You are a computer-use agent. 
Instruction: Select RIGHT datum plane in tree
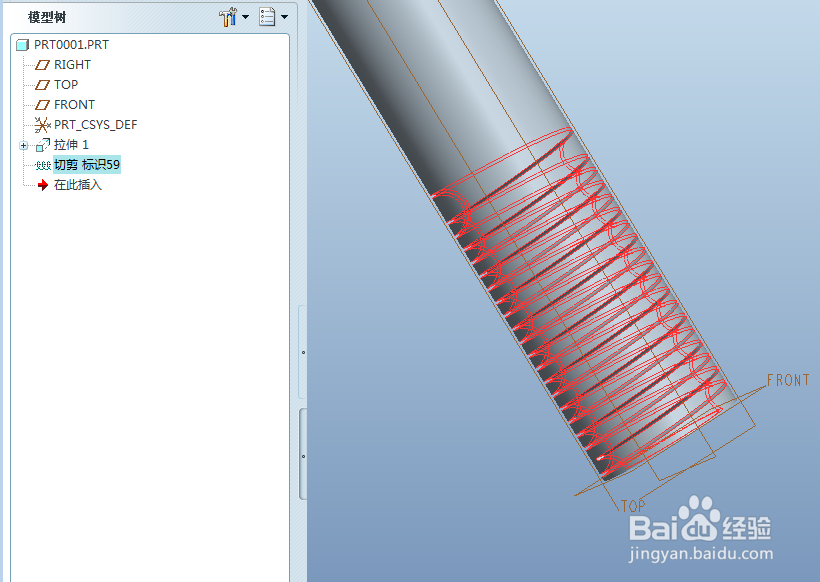pos(72,65)
